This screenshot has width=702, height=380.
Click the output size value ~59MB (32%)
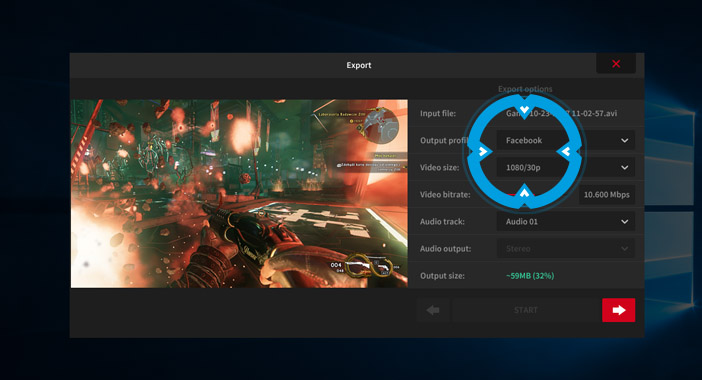530,276
